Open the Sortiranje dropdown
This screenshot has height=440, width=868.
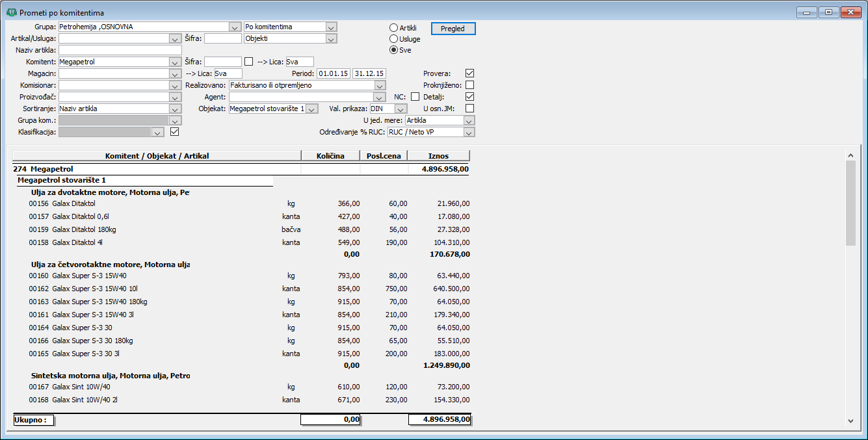175,109
